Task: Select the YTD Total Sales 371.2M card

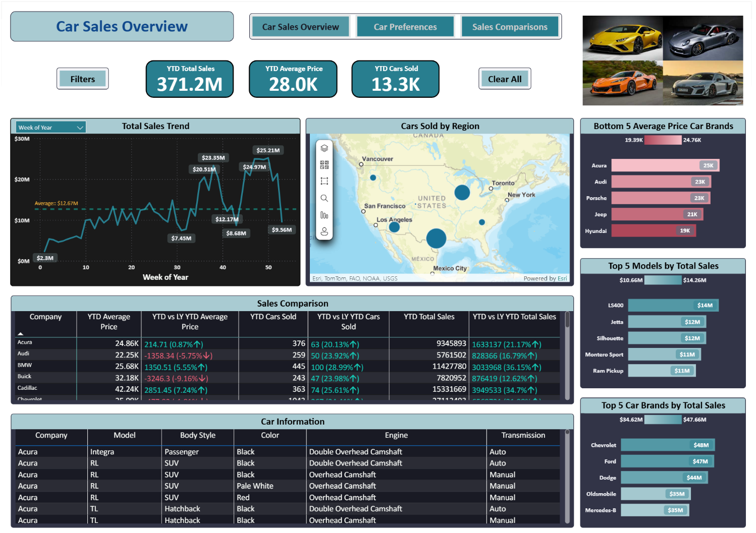Action: pos(190,79)
